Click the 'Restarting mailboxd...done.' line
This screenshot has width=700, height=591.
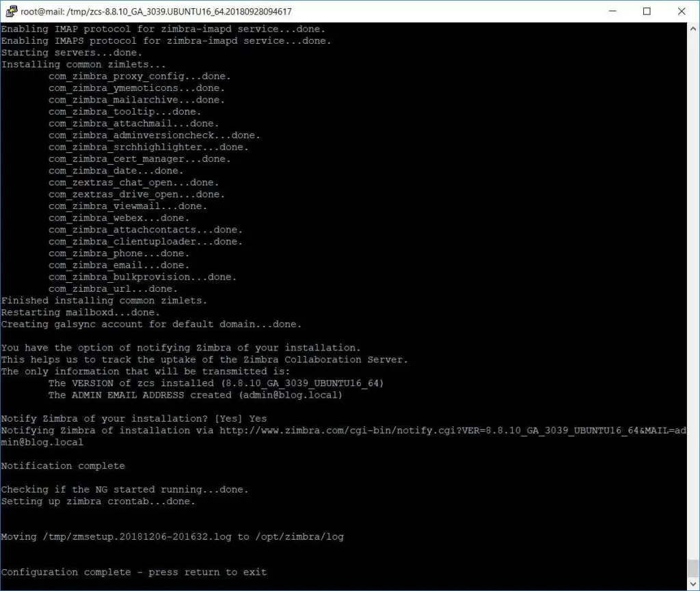(x=81, y=313)
